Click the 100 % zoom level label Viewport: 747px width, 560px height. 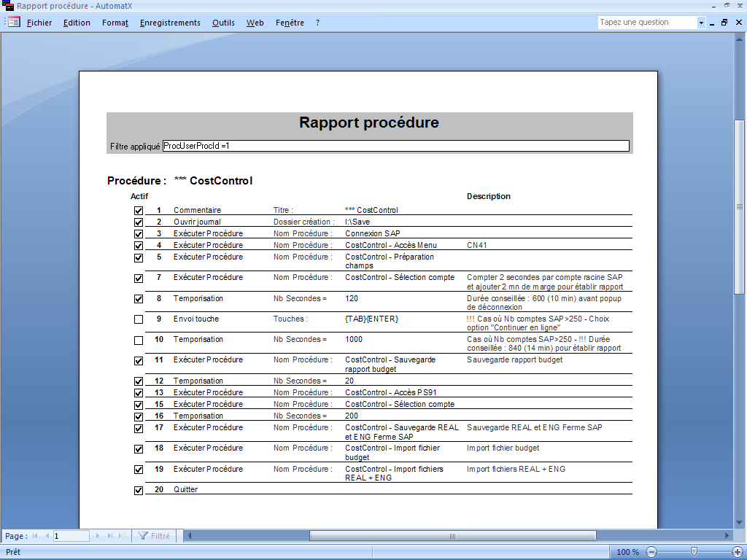coord(627,552)
